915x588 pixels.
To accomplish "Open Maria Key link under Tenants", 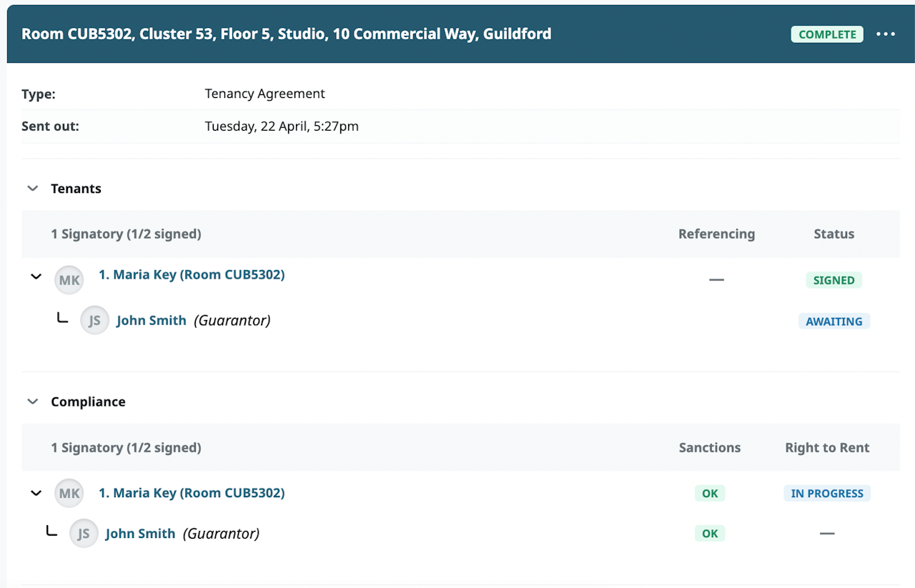I will click(x=192, y=275).
